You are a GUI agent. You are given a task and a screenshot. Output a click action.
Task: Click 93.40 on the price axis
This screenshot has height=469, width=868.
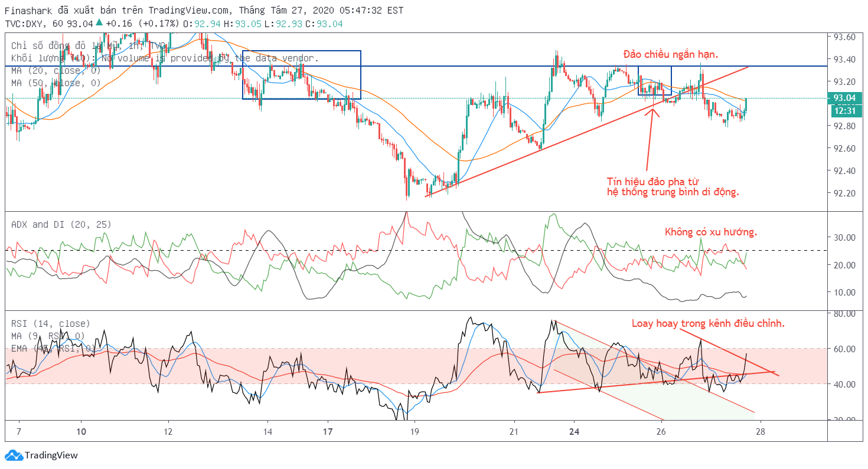(844, 59)
